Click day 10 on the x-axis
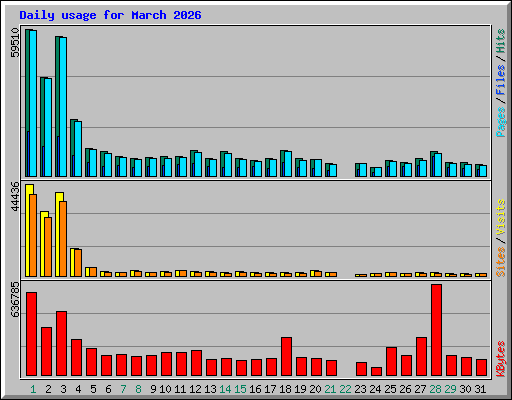This screenshot has width=512, height=400. (x=165, y=389)
